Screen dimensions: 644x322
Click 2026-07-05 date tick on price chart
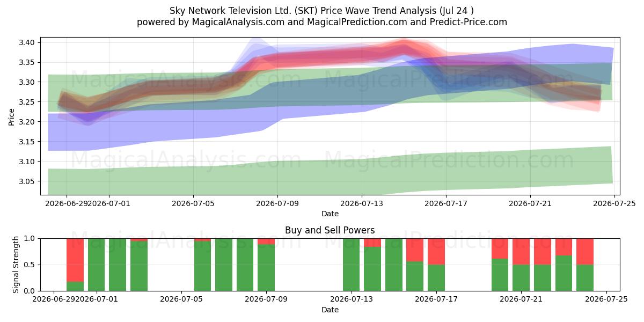tap(193, 203)
